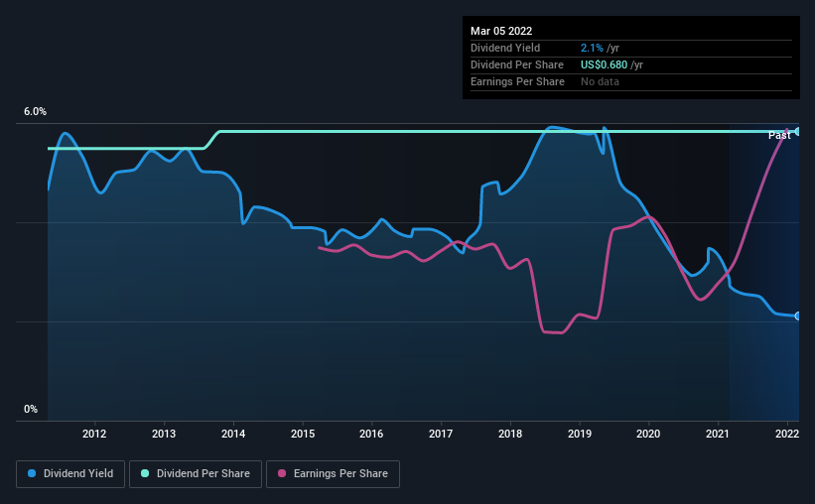Click the 'Mar 05 2022' tooltip date
The width and height of the screenshot is (815, 504).
[501, 31]
